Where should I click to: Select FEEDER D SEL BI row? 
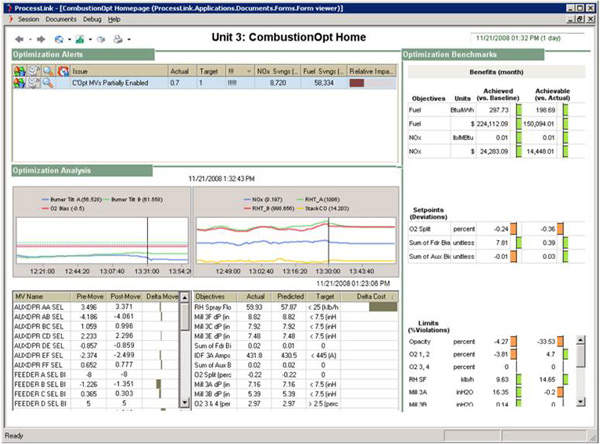[96, 403]
